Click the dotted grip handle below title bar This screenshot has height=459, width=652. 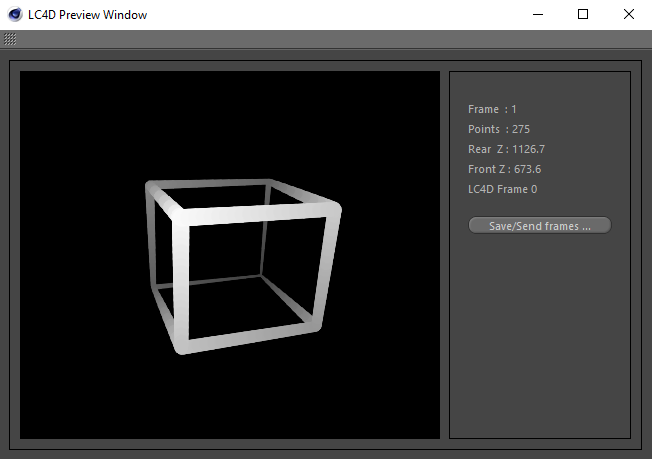tap(10, 39)
